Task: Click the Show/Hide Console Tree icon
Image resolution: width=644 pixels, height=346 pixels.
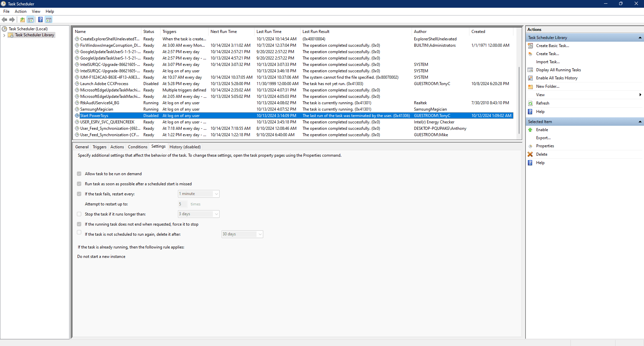Action: [31, 20]
